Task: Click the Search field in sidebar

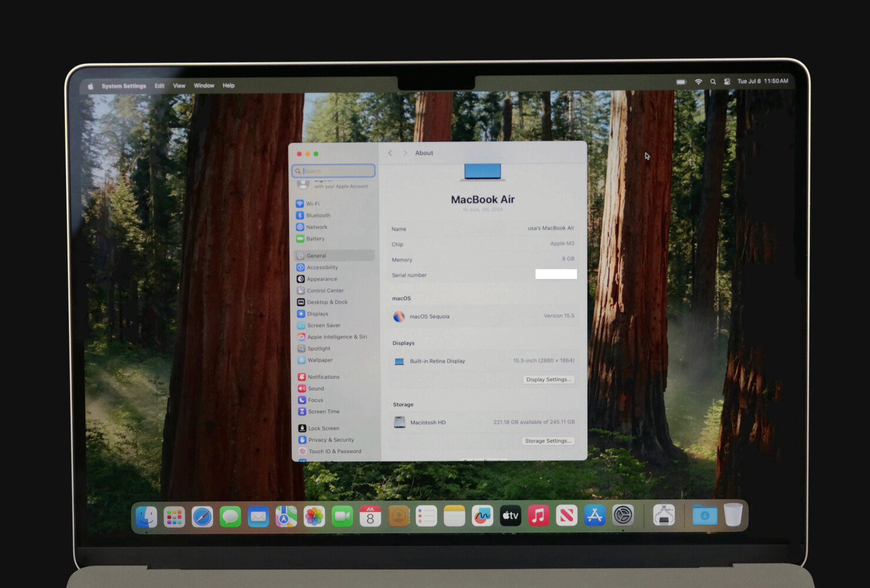Action: (334, 171)
